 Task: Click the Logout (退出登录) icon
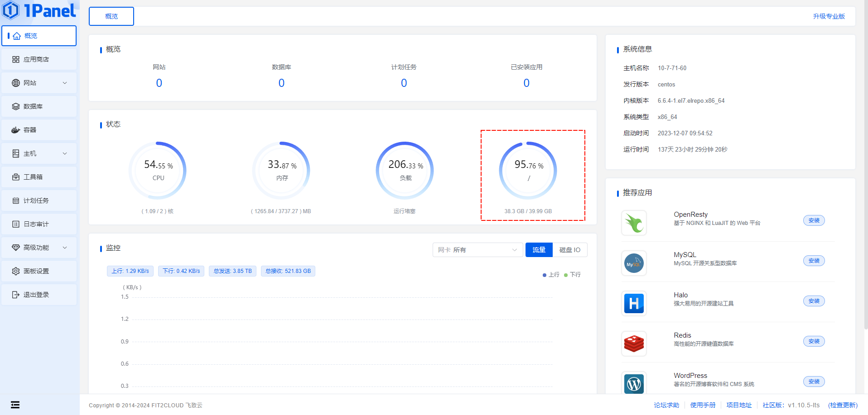pyautogui.click(x=16, y=295)
